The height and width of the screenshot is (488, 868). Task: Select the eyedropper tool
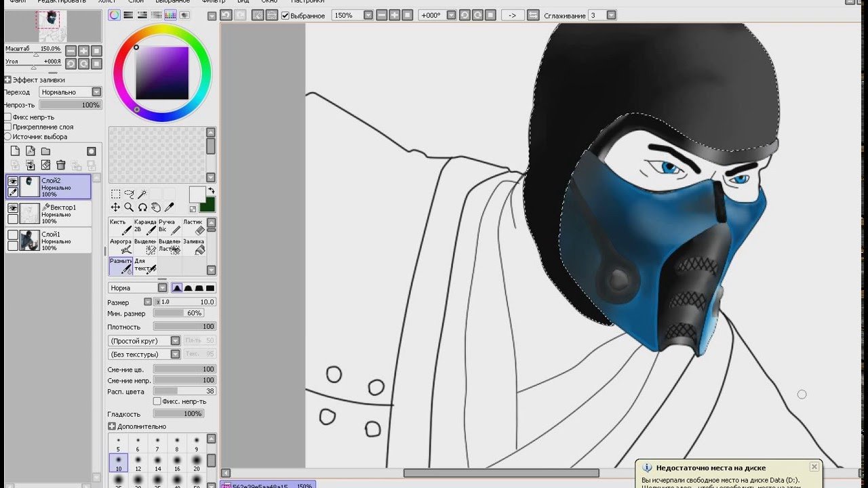tap(170, 207)
